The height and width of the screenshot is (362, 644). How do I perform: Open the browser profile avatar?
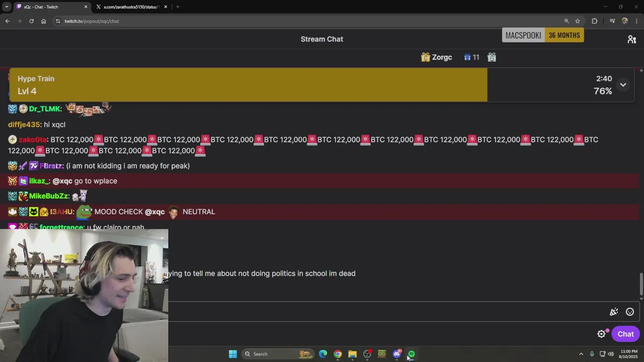click(x=625, y=21)
